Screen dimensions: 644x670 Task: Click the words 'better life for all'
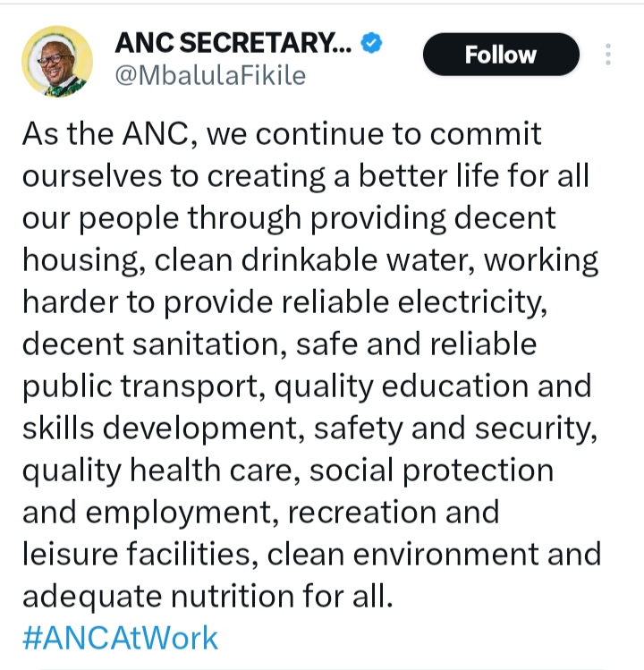coord(473,175)
